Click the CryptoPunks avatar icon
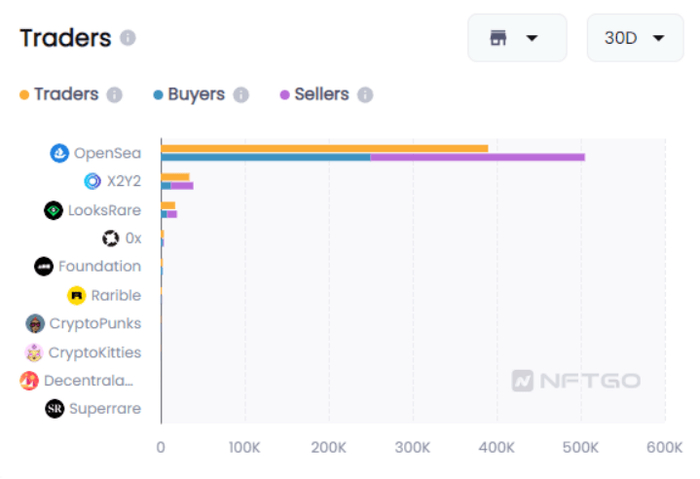Viewport: 700px width, 479px height. click(35, 323)
